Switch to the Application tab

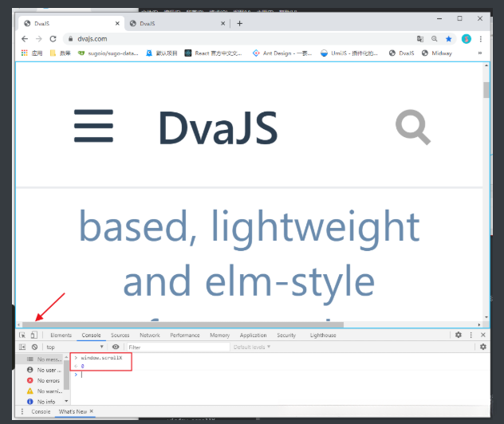point(254,335)
